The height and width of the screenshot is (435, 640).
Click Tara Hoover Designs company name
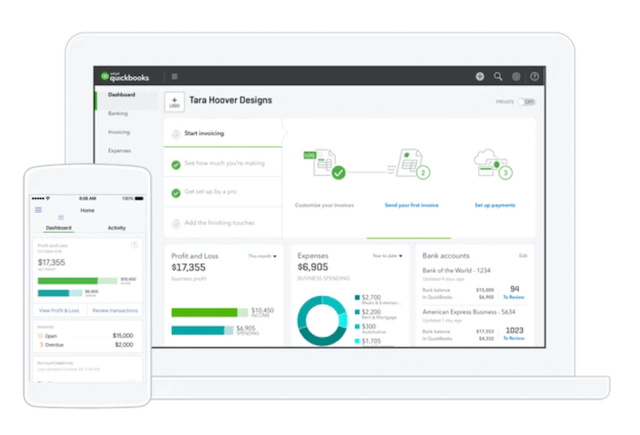231,100
